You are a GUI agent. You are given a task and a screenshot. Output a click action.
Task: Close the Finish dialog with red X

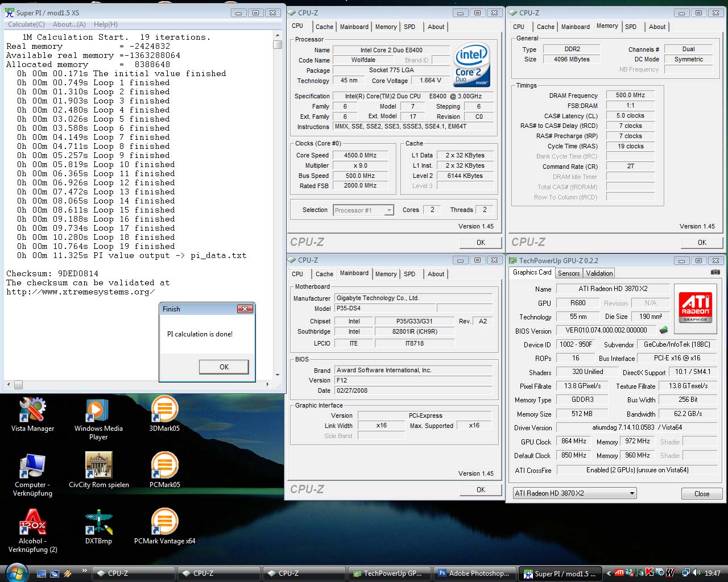[245, 309]
